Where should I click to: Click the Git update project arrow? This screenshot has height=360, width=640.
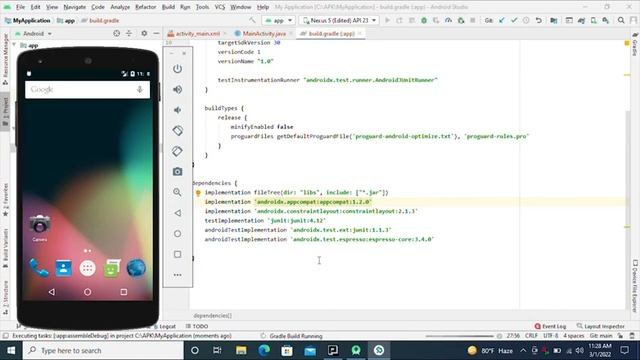tap(502, 20)
